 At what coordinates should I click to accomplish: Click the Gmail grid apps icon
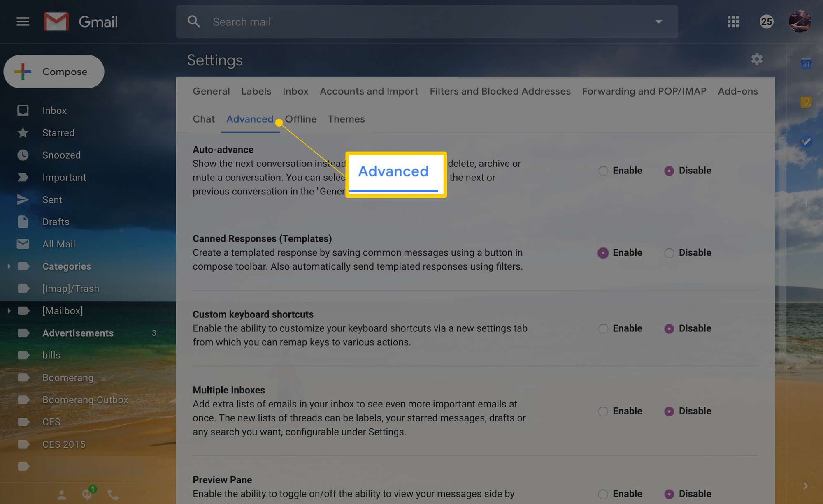[732, 22]
